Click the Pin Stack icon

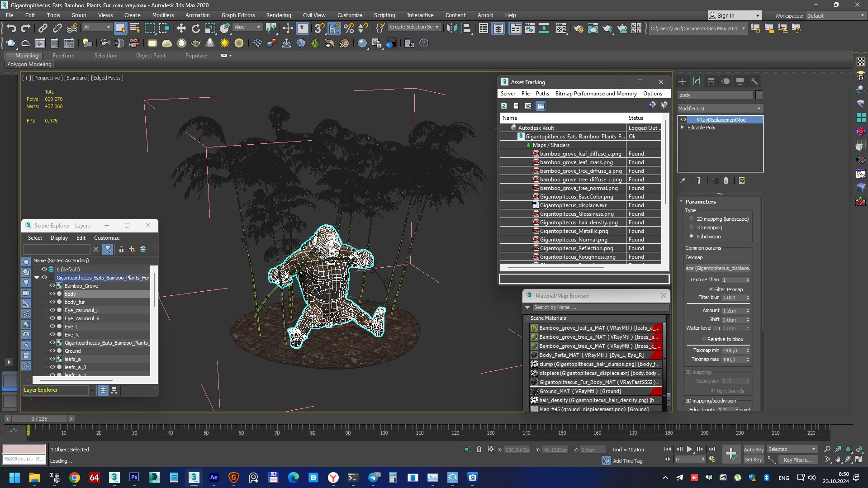pyautogui.click(x=683, y=180)
